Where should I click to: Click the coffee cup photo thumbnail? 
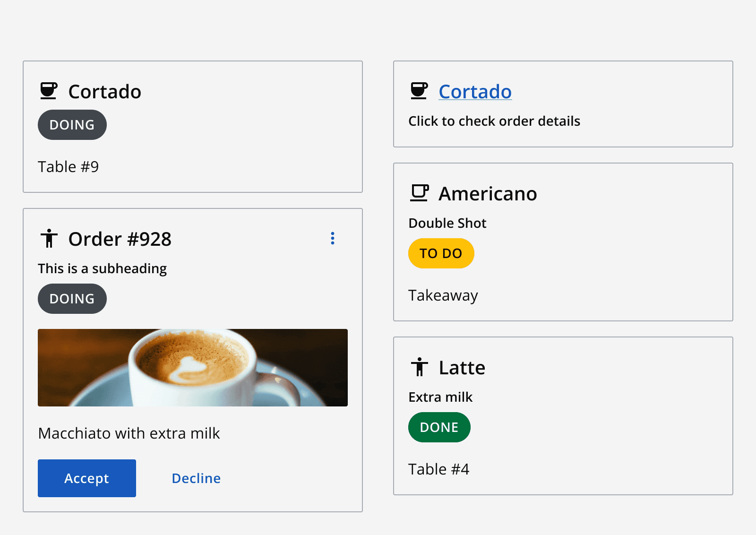point(192,367)
